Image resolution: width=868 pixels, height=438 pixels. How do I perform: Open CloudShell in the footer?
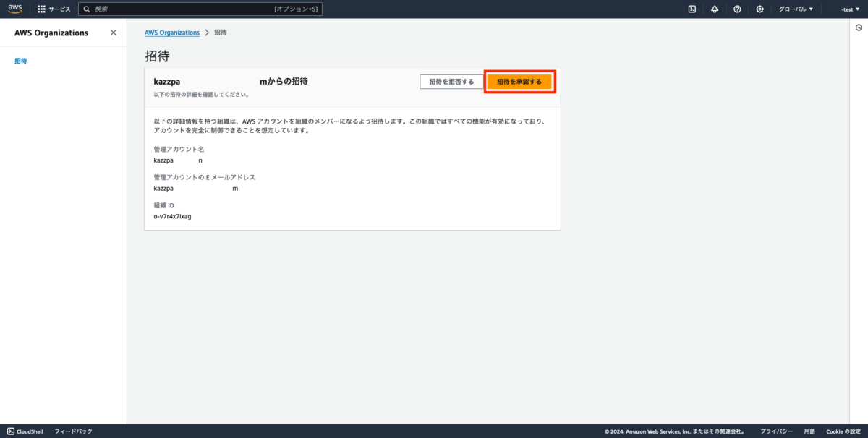point(25,431)
